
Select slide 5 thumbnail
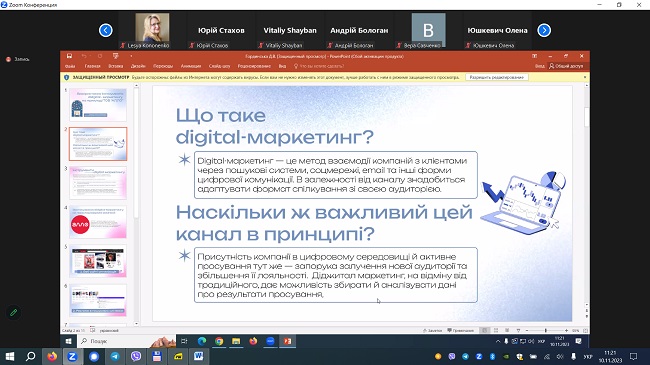pyautogui.click(x=98, y=261)
